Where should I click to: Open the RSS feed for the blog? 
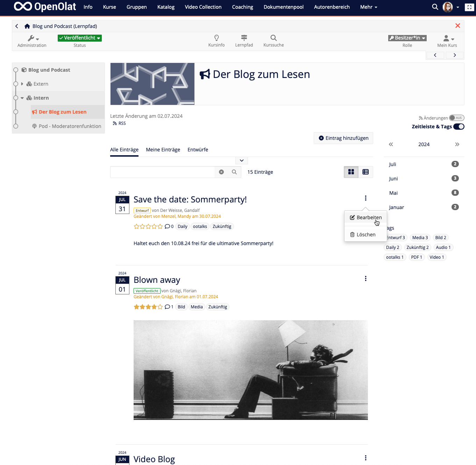[x=119, y=123]
